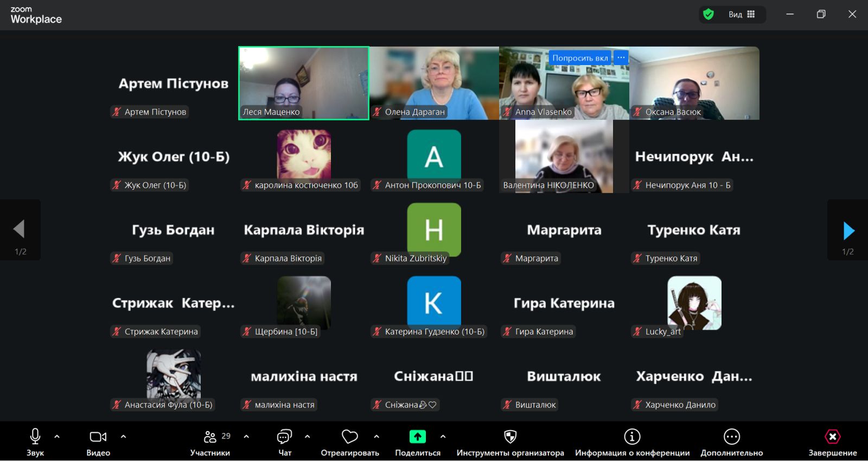Click the Вишталюк large name text
Image resolution: width=868 pixels, height=461 pixels.
tap(564, 376)
